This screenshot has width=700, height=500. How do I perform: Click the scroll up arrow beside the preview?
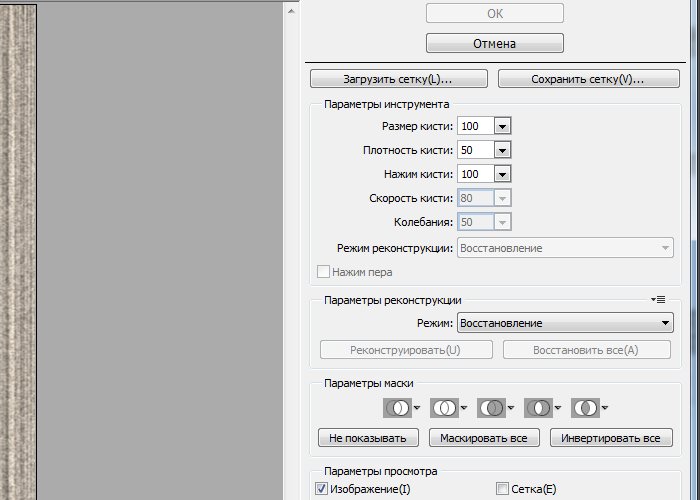click(291, 9)
